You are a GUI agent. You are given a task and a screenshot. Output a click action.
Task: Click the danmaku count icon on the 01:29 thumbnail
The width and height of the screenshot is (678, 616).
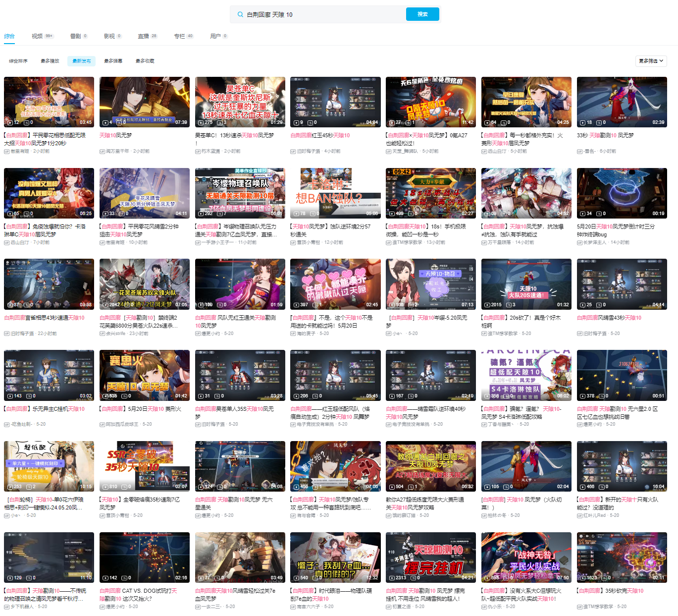coord(221,122)
